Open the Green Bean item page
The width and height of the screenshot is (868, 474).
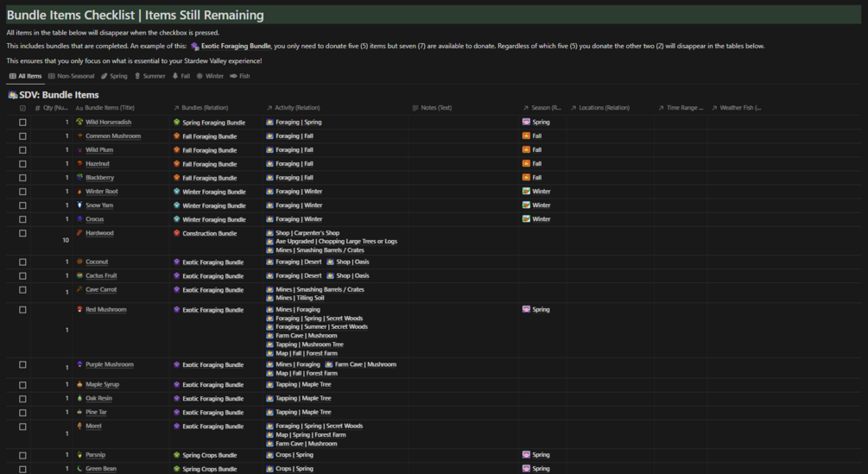[101, 469]
